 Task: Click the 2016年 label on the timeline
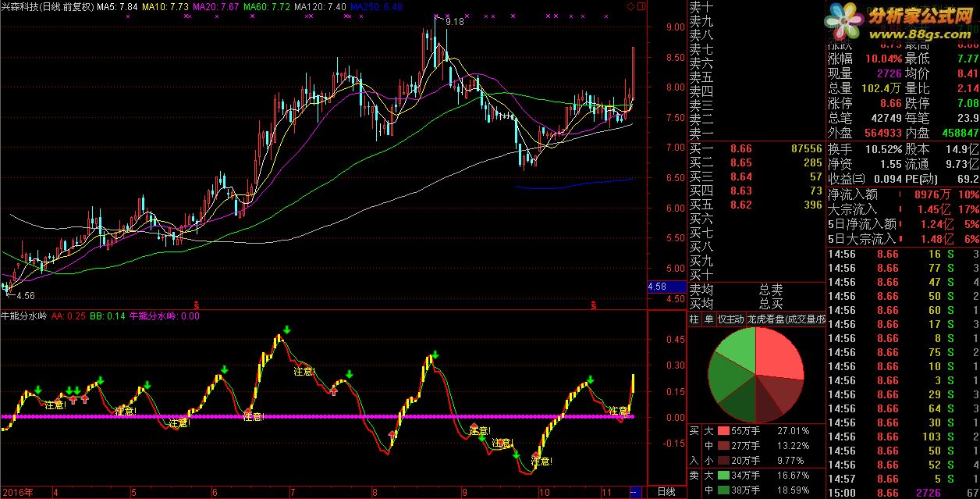18,492
